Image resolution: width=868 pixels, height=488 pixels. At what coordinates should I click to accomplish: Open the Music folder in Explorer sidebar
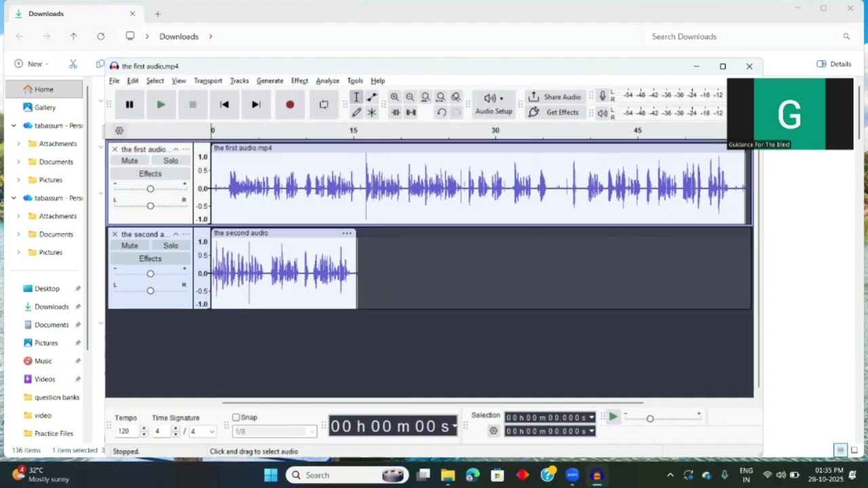pyautogui.click(x=43, y=361)
